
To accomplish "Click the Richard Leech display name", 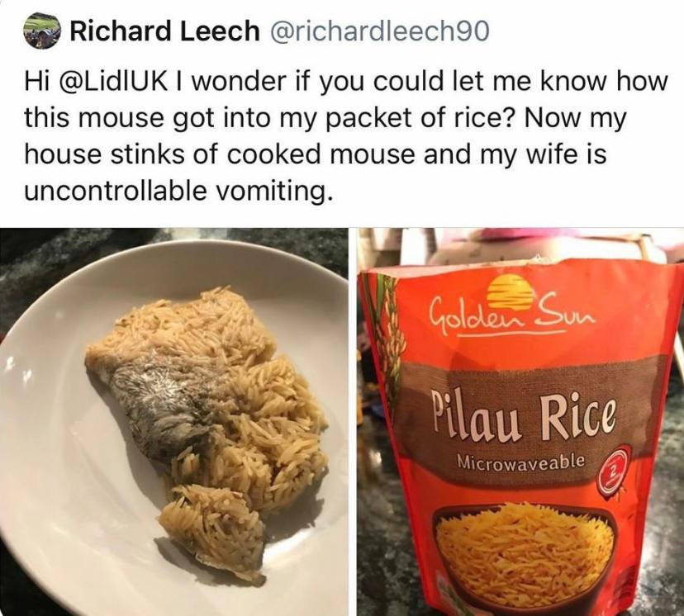I will 164,31.
